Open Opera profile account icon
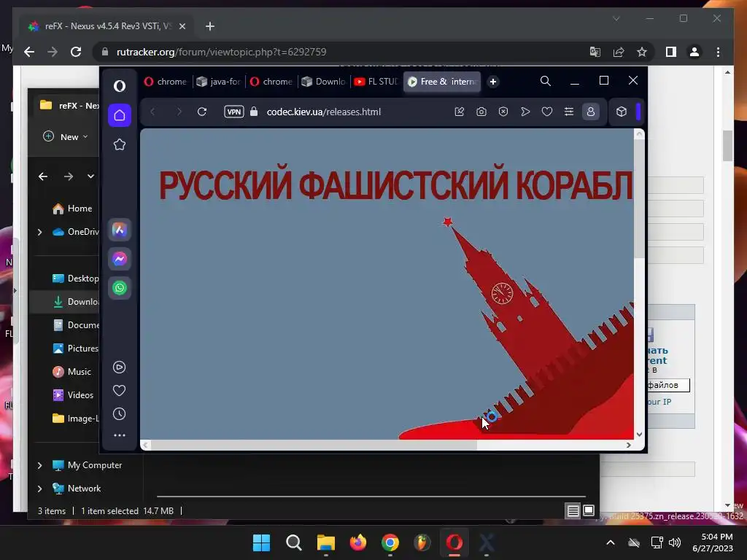This screenshot has height=560, width=747. coord(591,112)
